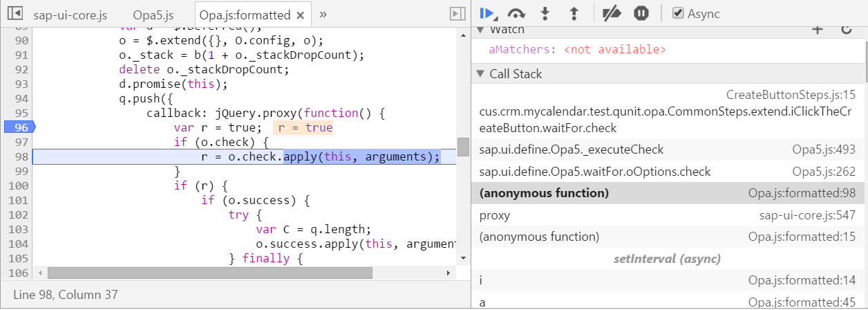Close the Opa.js:formatted tab

[x=299, y=15]
